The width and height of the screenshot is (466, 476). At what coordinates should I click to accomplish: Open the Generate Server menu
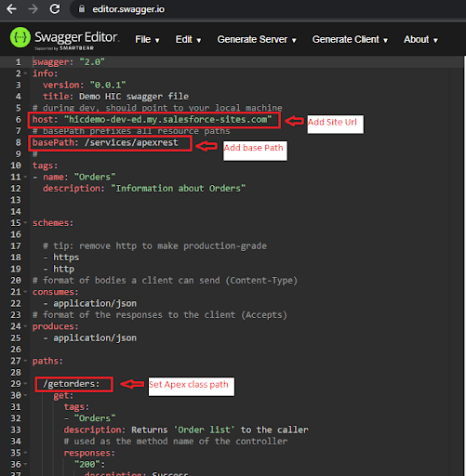click(257, 40)
